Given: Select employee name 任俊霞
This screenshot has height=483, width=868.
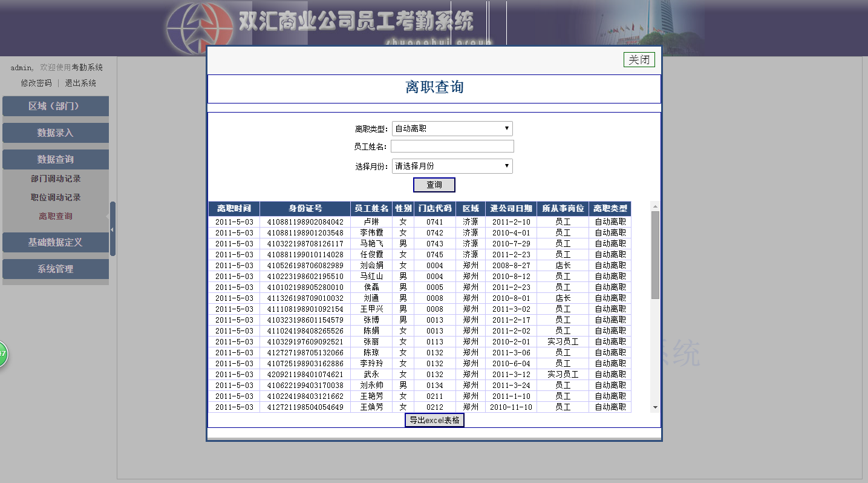Looking at the screenshot, I should tap(371, 255).
